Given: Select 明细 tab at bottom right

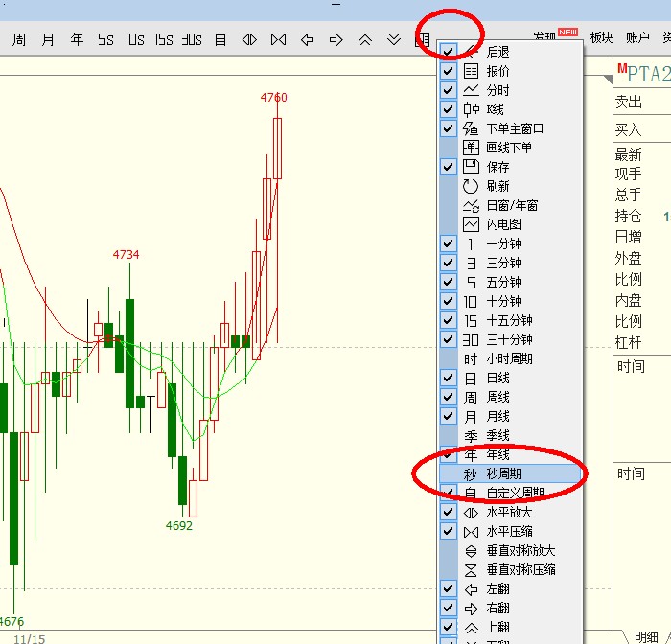Looking at the screenshot, I should (646, 637).
